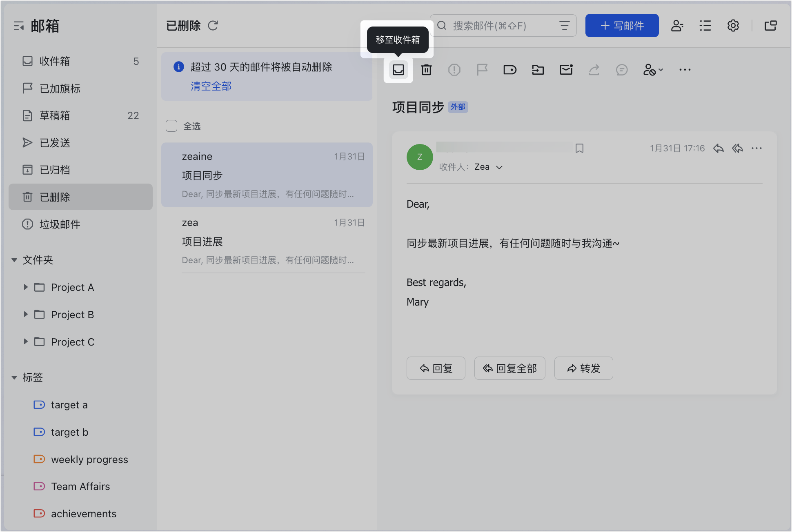
Task: Open search filter options icon
Action: [x=565, y=26]
